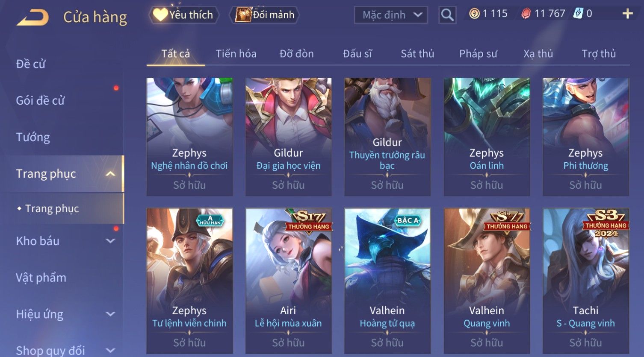This screenshot has height=357, width=644.
Task: Open Airi Lễ hội mùa xuân skin
Action: click(x=288, y=281)
